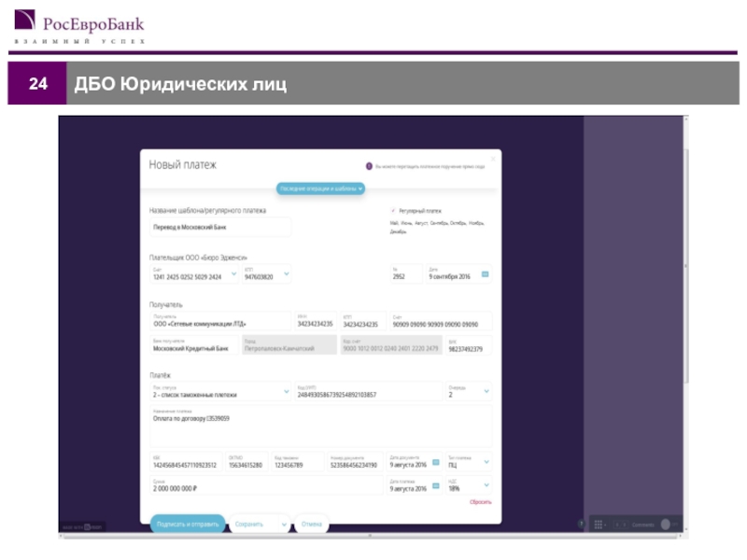Expand Последние операции и шаблоны dropdown
The image size is (747, 560).
coord(320,189)
